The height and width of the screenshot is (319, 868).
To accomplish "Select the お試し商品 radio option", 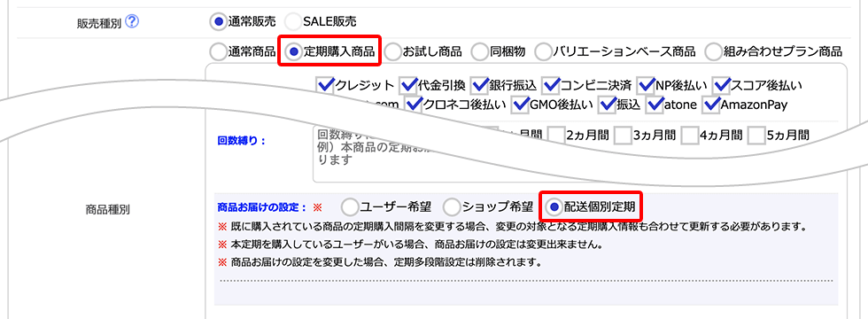I will coord(392,51).
